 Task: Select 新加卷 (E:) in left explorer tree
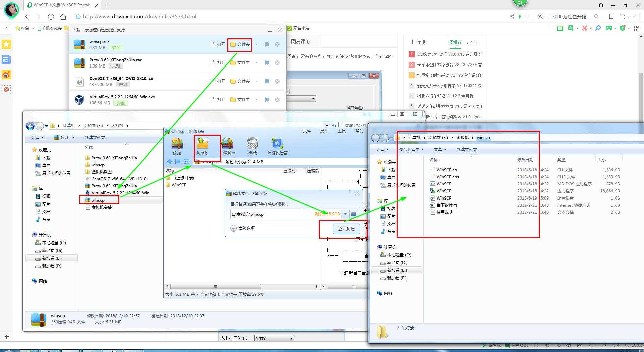(x=52, y=258)
